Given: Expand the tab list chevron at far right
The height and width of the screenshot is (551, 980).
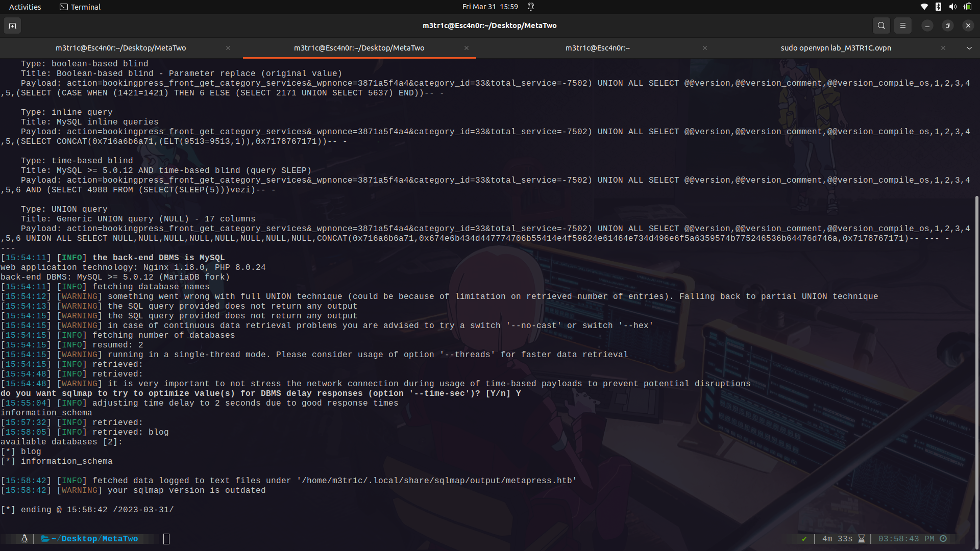Looking at the screenshot, I should [968, 47].
